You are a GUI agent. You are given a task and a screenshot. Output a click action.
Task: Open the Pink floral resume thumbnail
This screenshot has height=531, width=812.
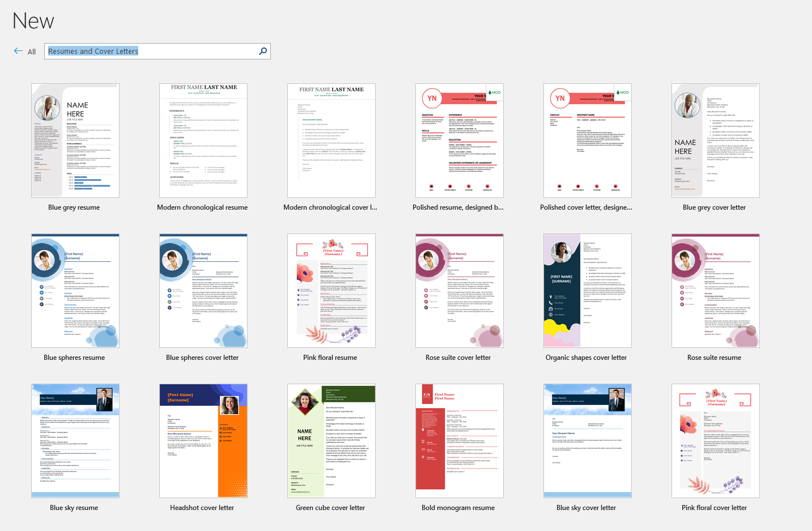coord(331,291)
